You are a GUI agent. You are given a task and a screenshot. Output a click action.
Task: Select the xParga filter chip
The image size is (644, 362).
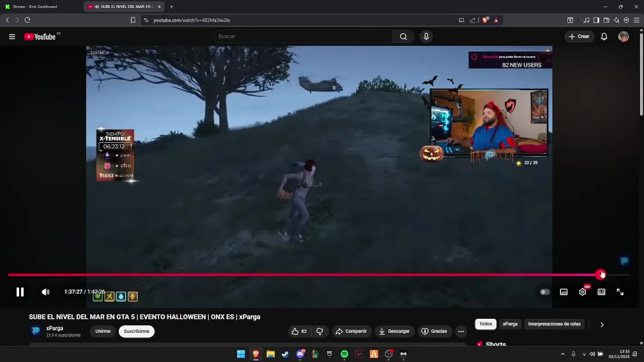point(510,324)
